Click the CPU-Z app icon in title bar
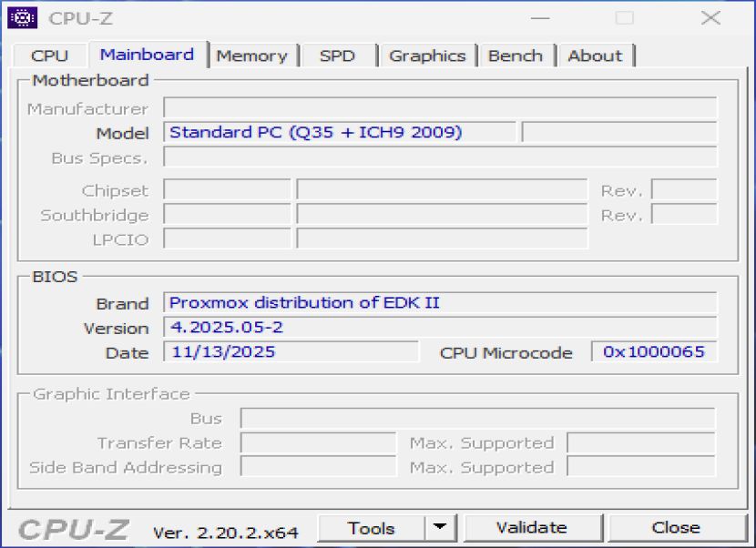This screenshot has height=548, width=756. pyautogui.click(x=22, y=18)
